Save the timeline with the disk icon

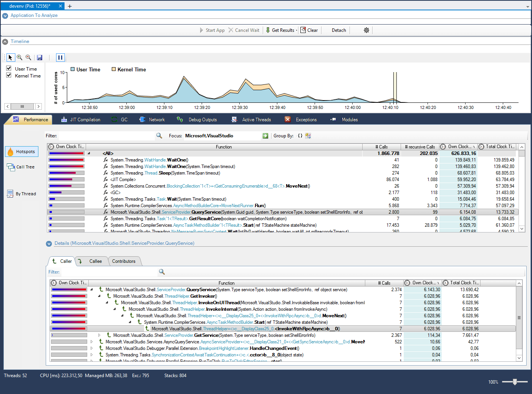coord(40,58)
